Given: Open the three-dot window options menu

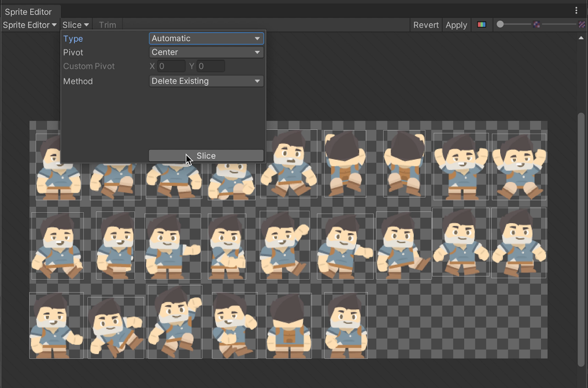Looking at the screenshot, I should click(576, 11).
